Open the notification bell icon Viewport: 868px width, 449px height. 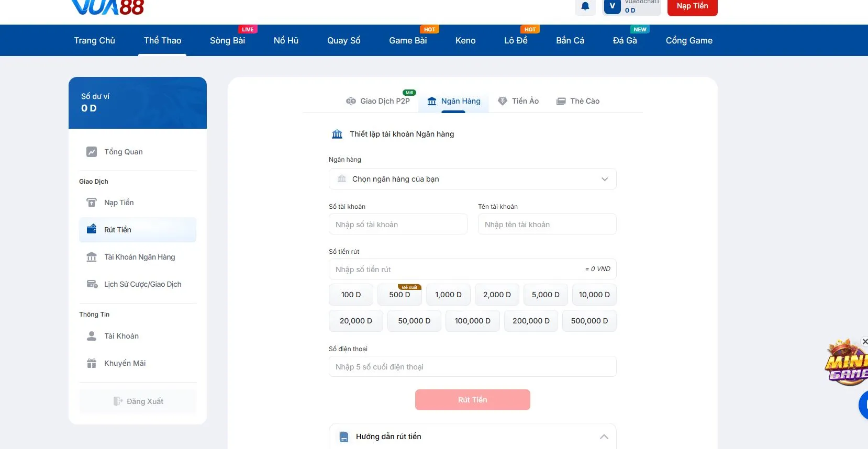pos(585,6)
